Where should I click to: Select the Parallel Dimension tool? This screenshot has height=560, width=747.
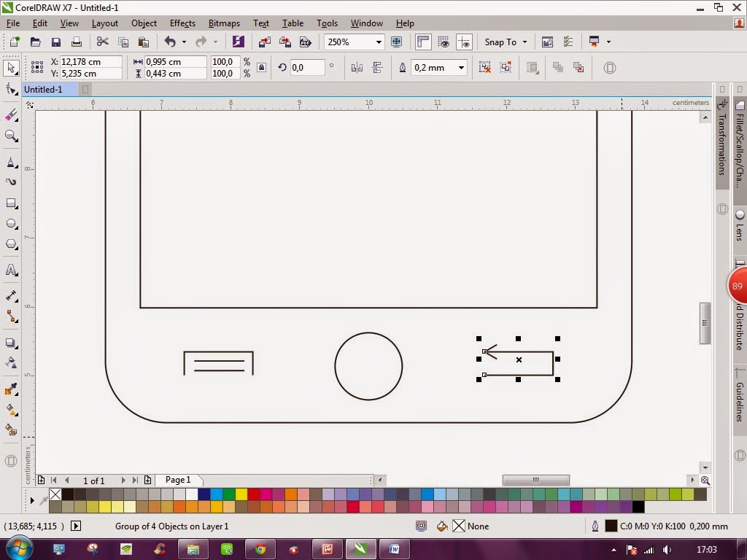pos(11,296)
